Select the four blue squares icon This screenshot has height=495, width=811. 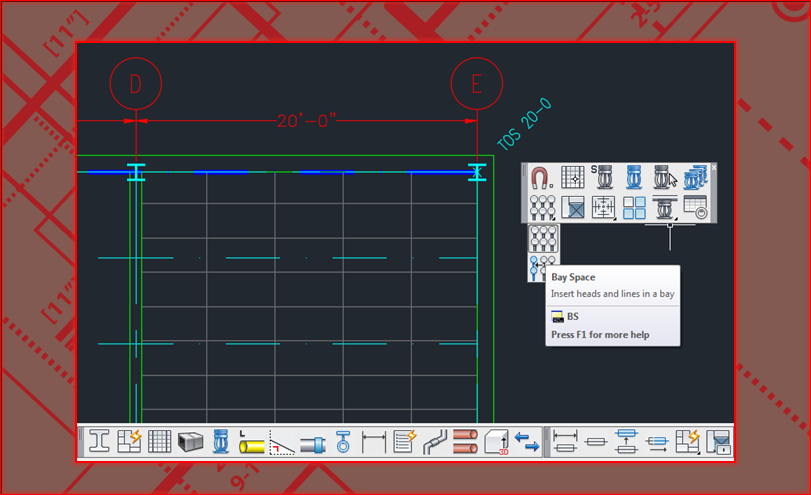[x=633, y=208]
